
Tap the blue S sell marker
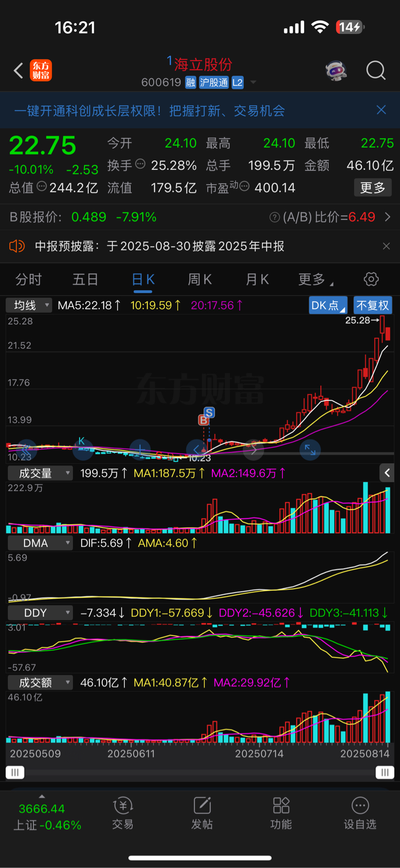[209, 412]
